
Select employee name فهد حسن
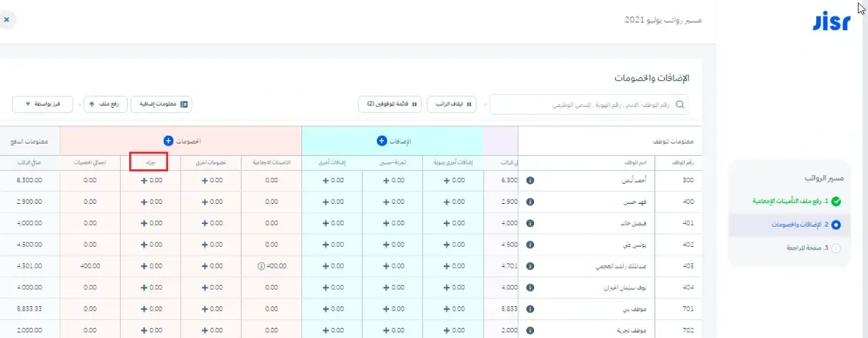(636, 202)
